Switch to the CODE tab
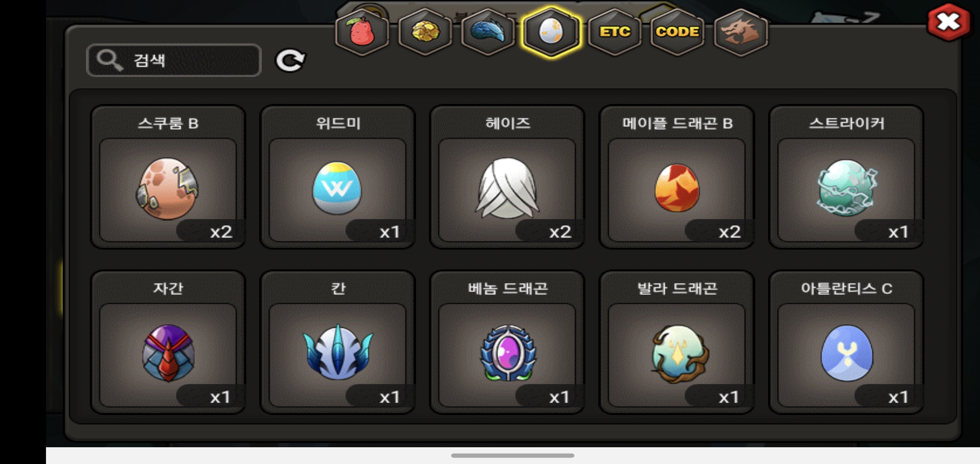980x464 pixels. pyautogui.click(x=677, y=32)
